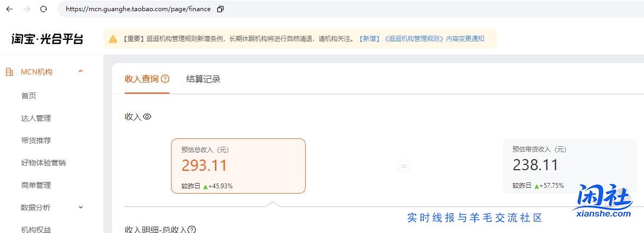Click help icon beside 收入明细-总收入
Screen dimensions: 644x233
192,229
